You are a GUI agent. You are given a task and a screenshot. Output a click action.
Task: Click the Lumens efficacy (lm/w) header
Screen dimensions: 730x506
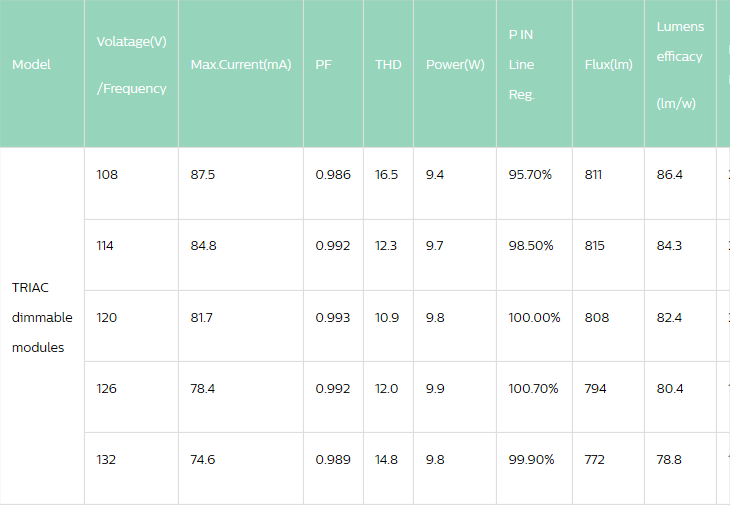[x=680, y=65]
